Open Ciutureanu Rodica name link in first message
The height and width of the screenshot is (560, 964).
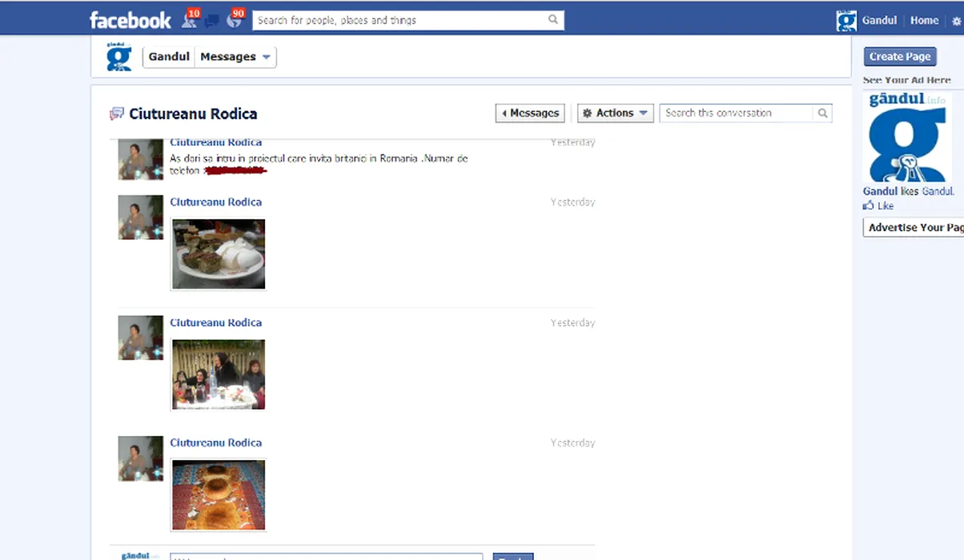pyautogui.click(x=215, y=142)
